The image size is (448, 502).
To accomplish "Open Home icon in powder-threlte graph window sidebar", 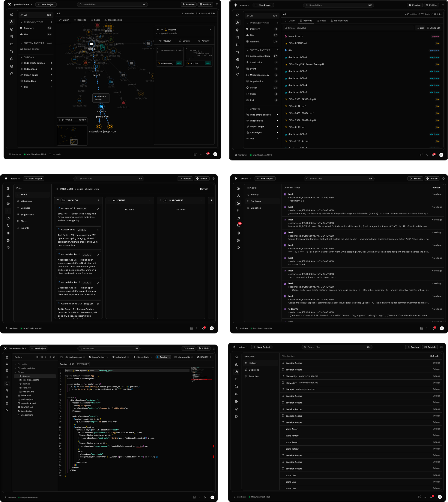I will [12, 14].
